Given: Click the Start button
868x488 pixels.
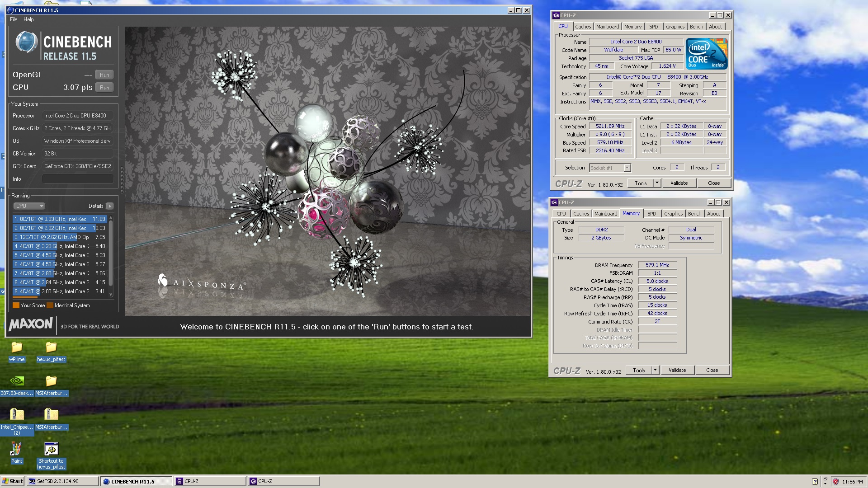Looking at the screenshot, I should pyautogui.click(x=12, y=481).
